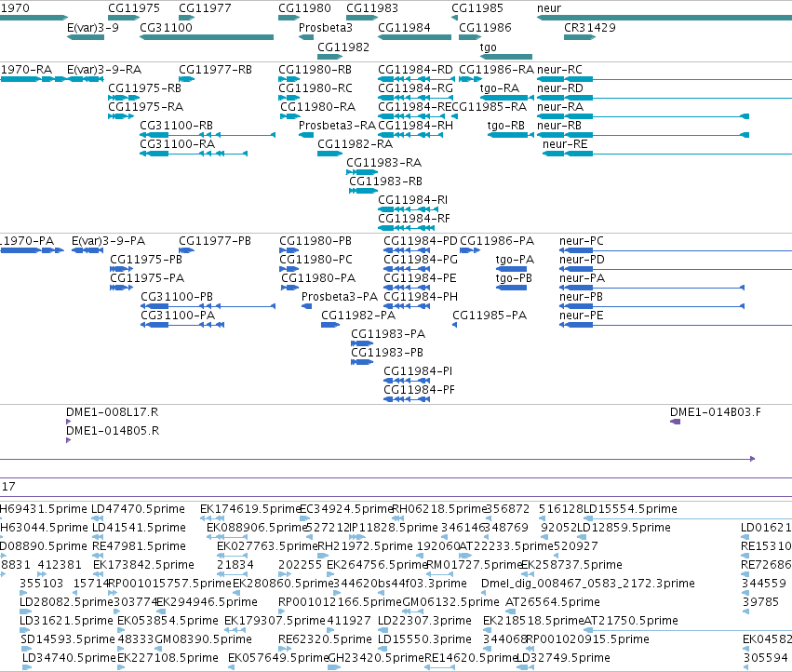Select the CG11977 gene label
Image resolution: width=792 pixels, height=672 pixels.
pyautogui.click(x=205, y=8)
